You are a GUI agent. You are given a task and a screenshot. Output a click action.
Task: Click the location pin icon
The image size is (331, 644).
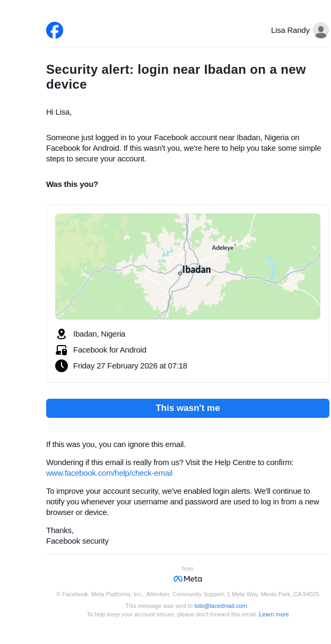point(62,334)
